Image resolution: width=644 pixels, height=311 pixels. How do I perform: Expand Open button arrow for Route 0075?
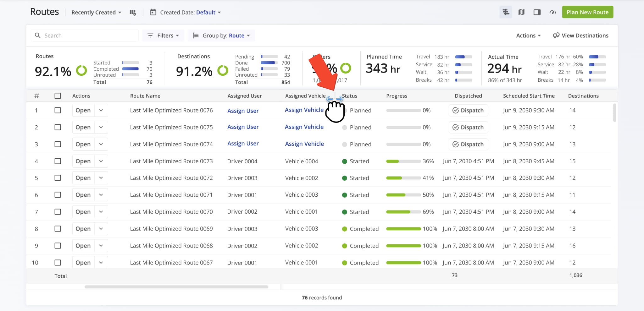101,127
